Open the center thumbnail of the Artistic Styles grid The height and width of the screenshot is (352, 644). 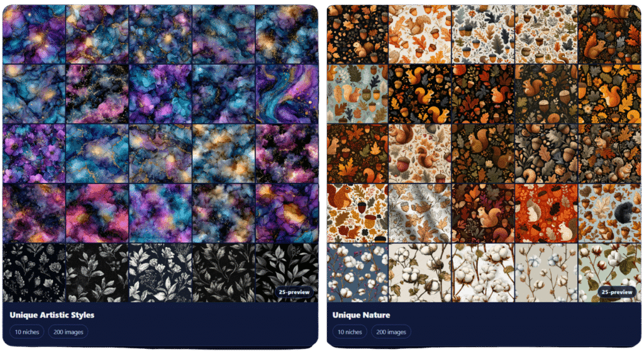click(160, 153)
